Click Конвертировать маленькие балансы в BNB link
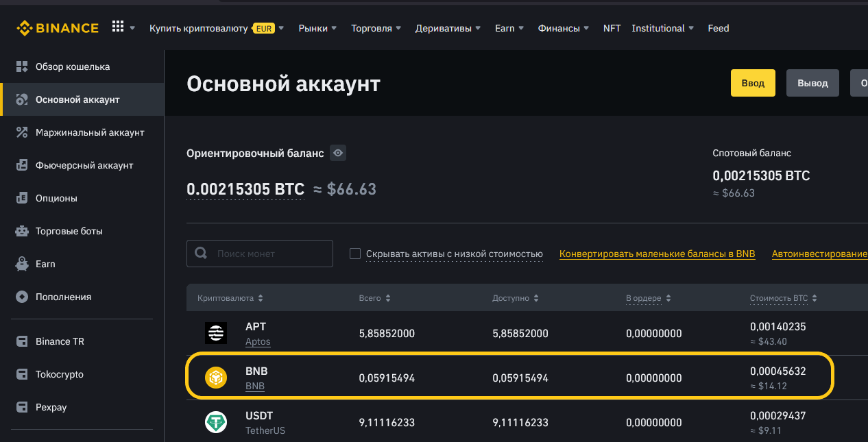 [657, 254]
